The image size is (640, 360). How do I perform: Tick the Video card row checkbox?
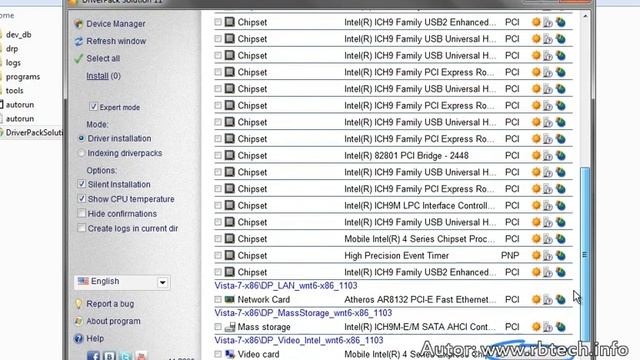(x=218, y=354)
